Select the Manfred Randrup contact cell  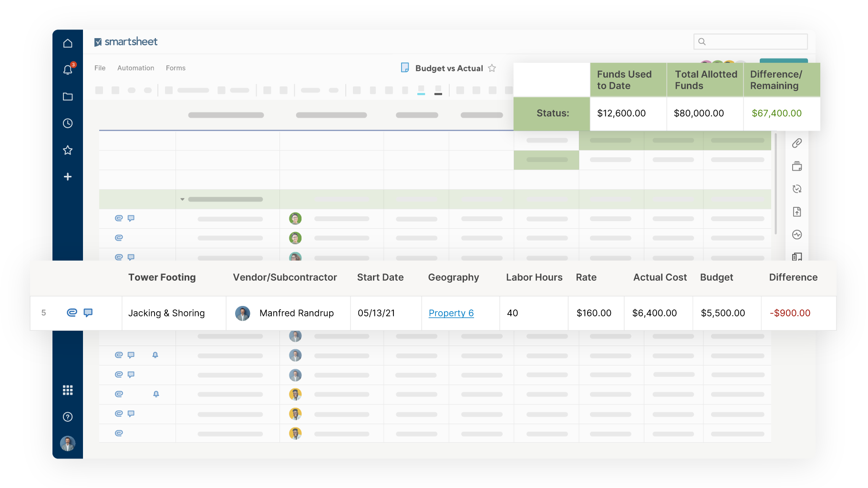[x=288, y=313]
